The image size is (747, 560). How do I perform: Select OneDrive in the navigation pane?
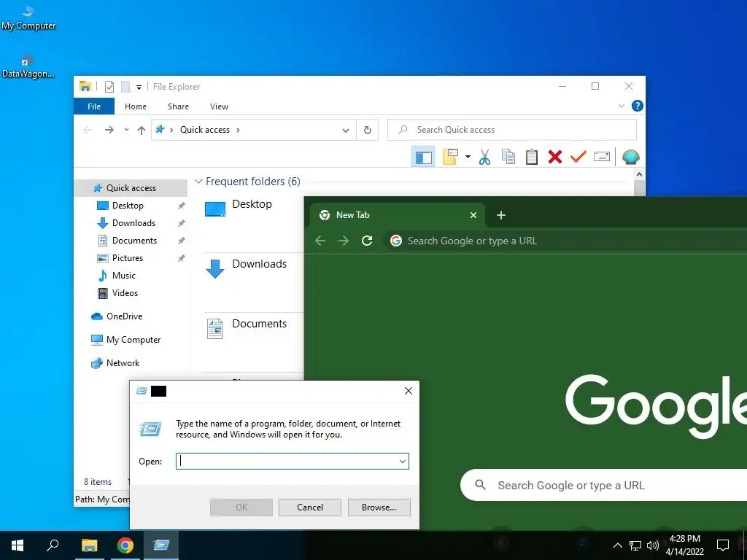(x=124, y=316)
